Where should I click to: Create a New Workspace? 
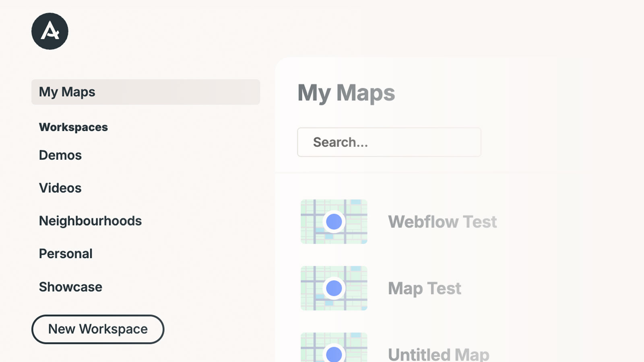[97, 329]
